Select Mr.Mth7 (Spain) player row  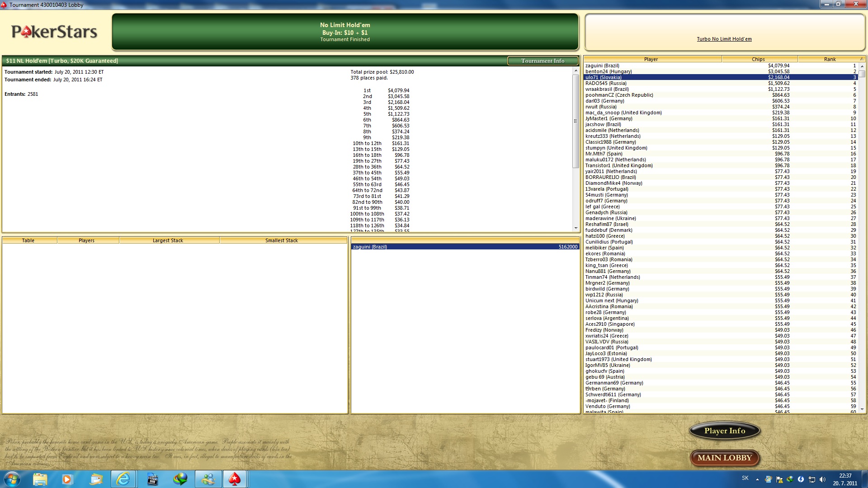(x=721, y=154)
